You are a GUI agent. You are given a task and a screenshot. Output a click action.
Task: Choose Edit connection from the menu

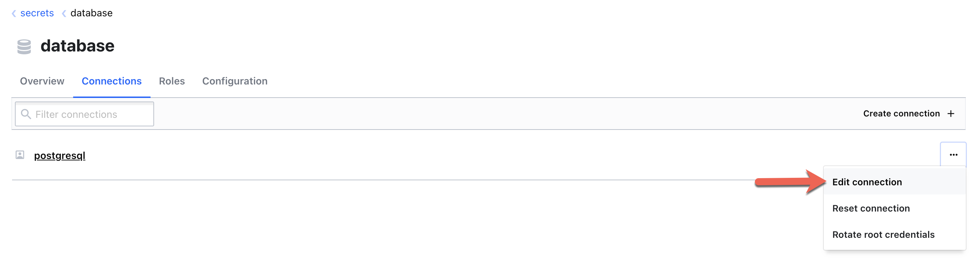[x=867, y=182]
